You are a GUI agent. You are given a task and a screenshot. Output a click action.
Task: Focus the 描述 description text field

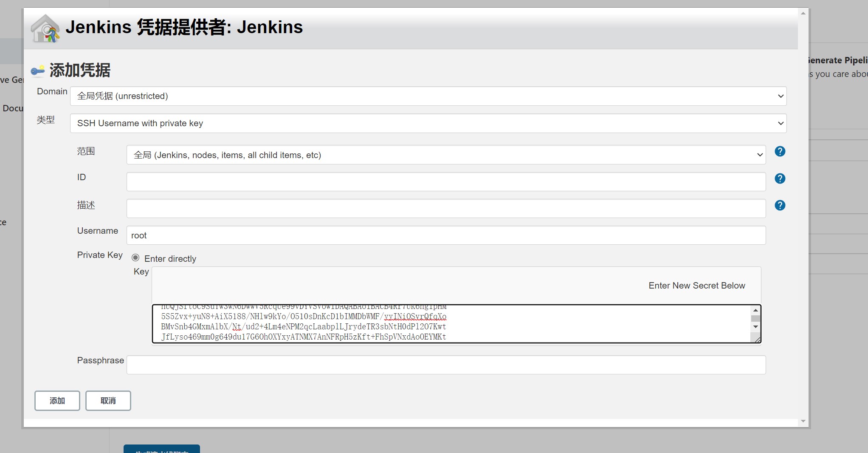tap(446, 209)
